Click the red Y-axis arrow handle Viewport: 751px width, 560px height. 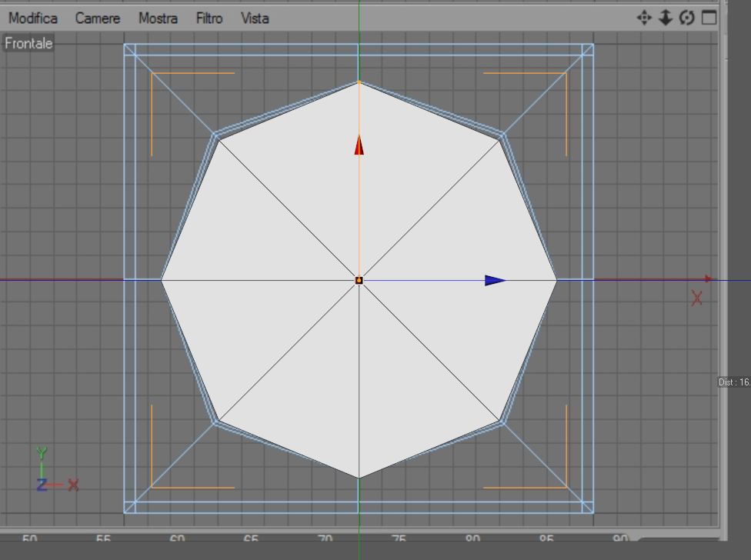pyautogui.click(x=359, y=145)
